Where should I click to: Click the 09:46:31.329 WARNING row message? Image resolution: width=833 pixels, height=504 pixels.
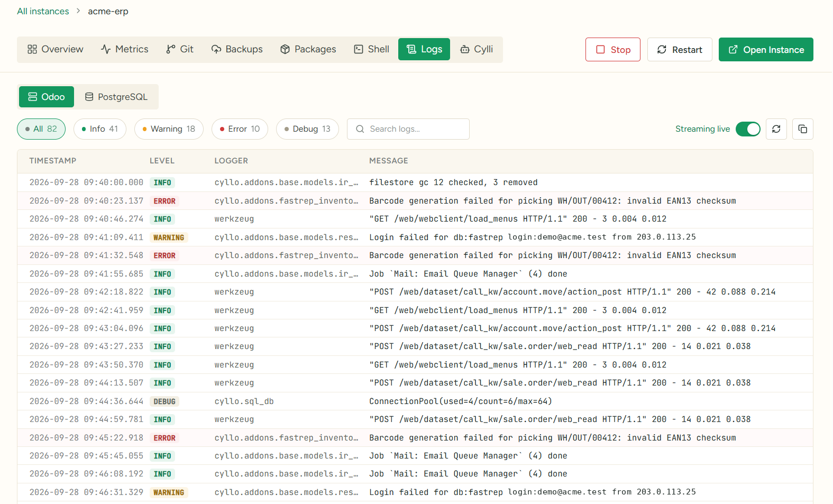tap(533, 492)
